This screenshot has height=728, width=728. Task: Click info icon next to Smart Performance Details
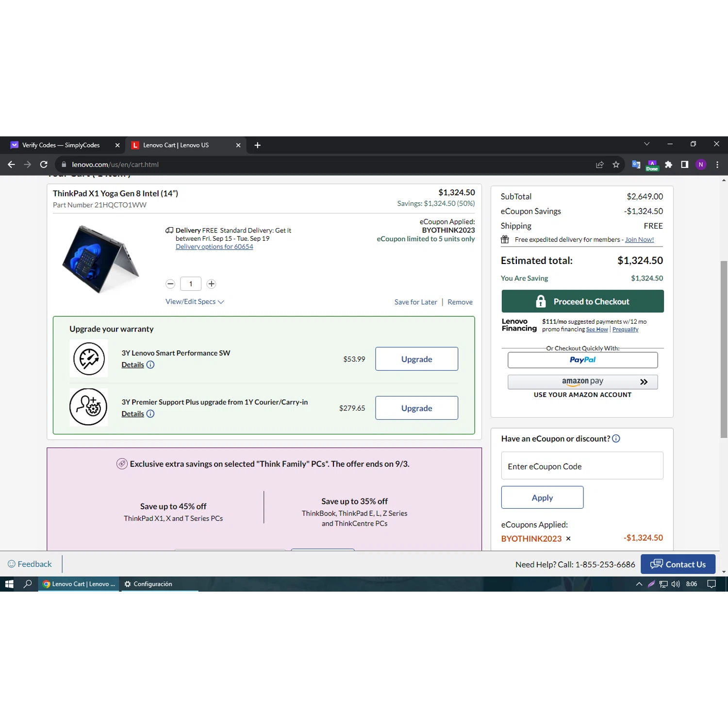[x=150, y=364]
